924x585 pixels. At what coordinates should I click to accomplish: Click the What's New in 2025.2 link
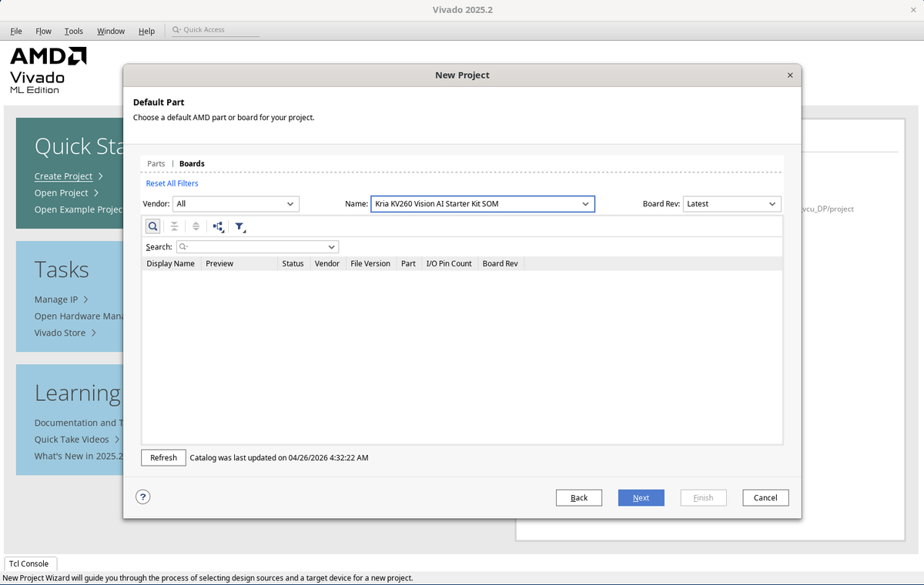pyautogui.click(x=79, y=456)
